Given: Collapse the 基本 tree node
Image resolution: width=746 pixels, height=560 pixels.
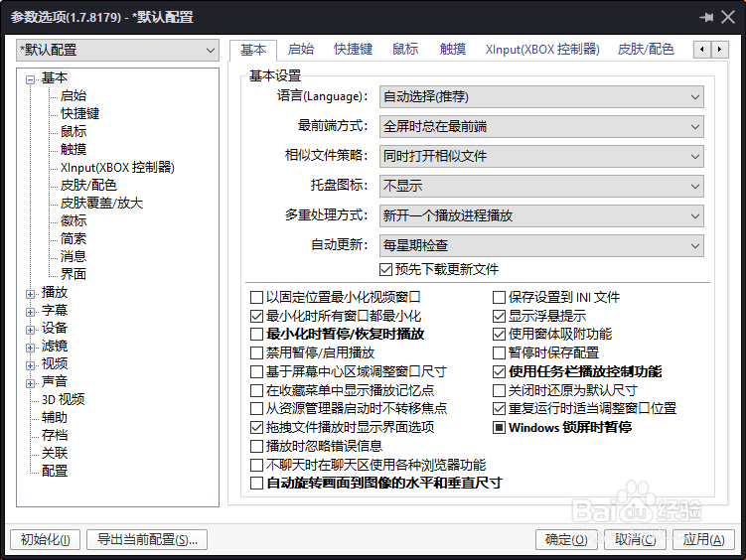Looking at the screenshot, I should coord(30,79).
